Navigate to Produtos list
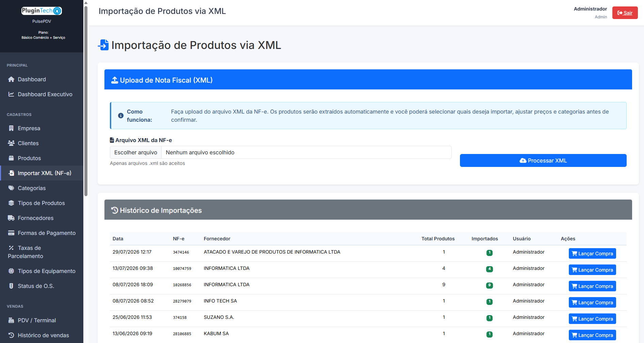 click(x=42, y=158)
